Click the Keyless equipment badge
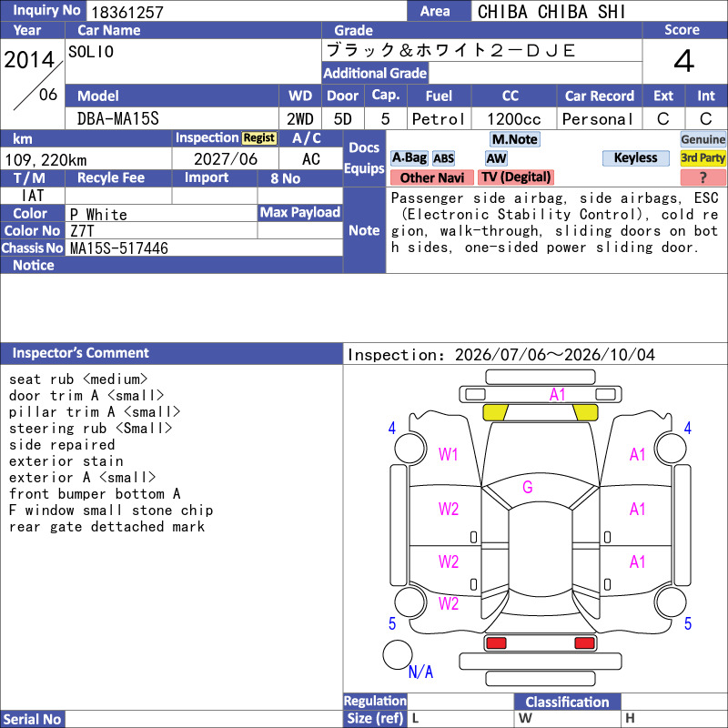 point(635,158)
